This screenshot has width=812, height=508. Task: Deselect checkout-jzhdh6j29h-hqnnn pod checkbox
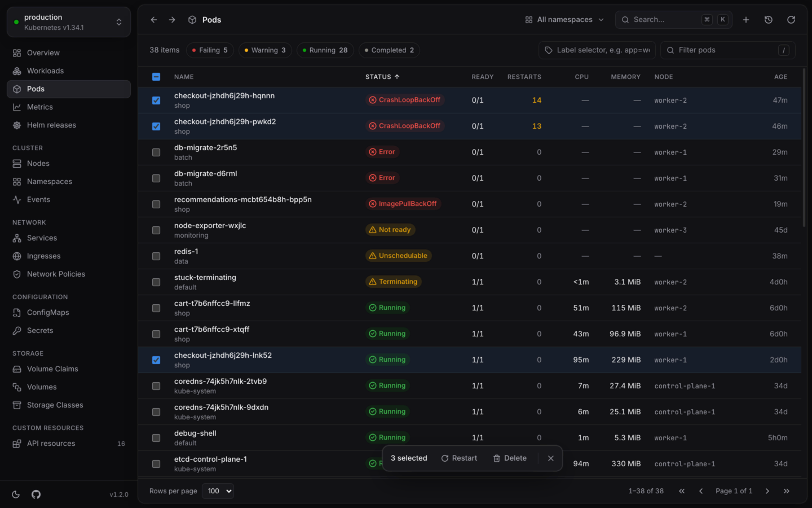click(x=156, y=100)
